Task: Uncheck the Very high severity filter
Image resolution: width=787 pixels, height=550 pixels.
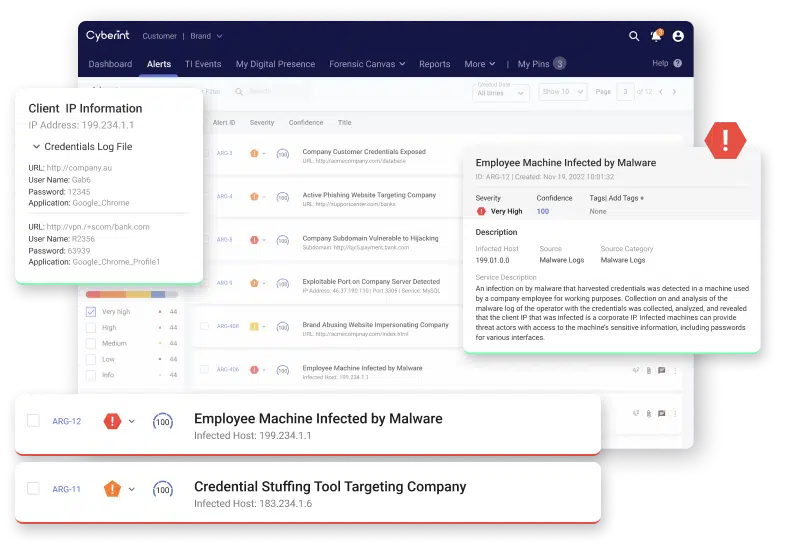Action: pyautogui.click(x=92, y=312)
